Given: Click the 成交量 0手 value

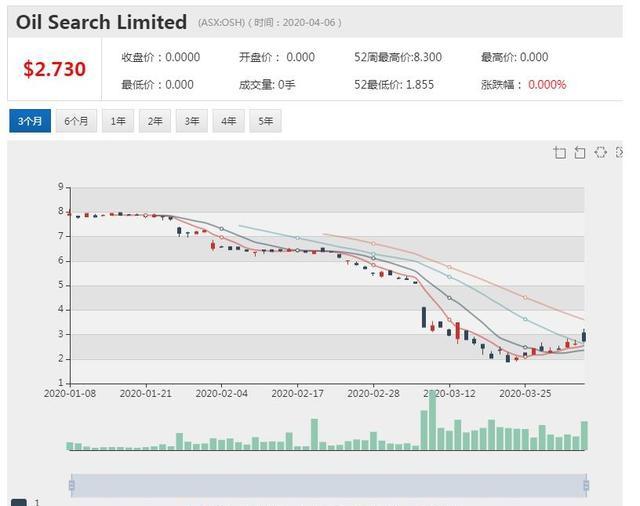Looking at the screenshot, I should tap(267, 85).
